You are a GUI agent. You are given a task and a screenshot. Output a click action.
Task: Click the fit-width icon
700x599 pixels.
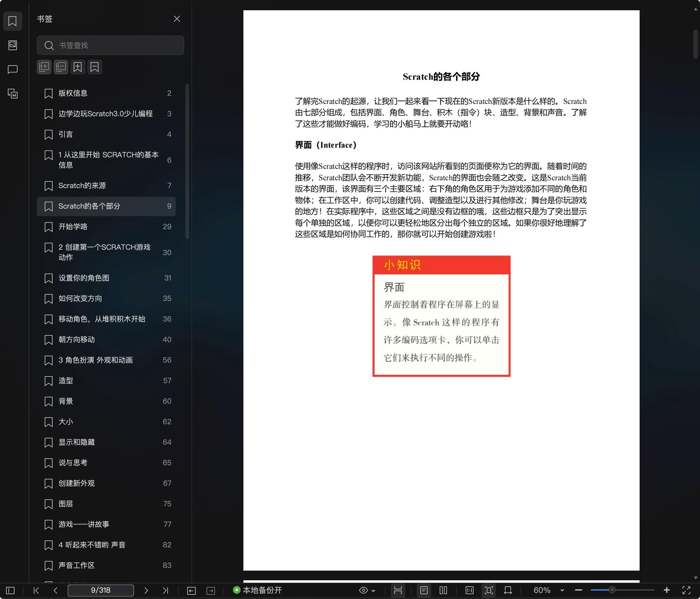pos(508,590)
